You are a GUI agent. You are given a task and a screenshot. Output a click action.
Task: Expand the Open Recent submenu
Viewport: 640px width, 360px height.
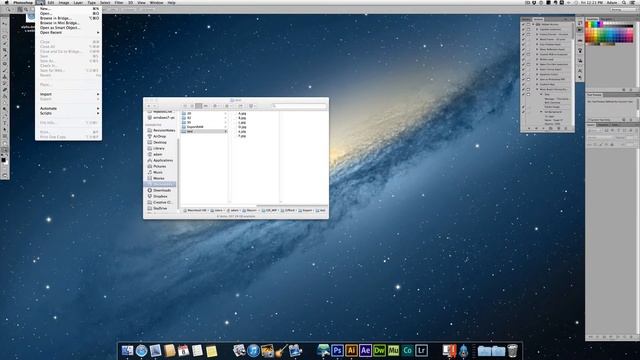[68, 32]
